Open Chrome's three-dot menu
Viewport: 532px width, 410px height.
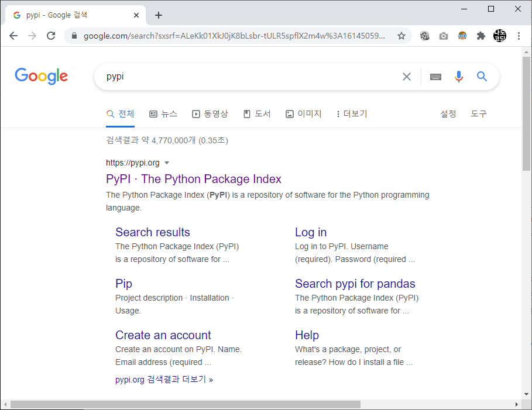[519, 36]
